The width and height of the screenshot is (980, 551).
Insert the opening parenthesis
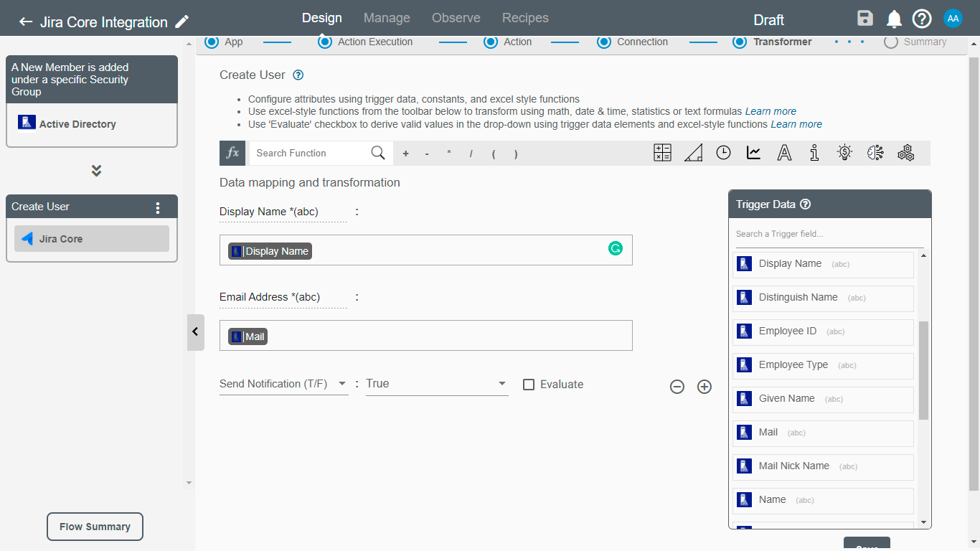point(494,154)
